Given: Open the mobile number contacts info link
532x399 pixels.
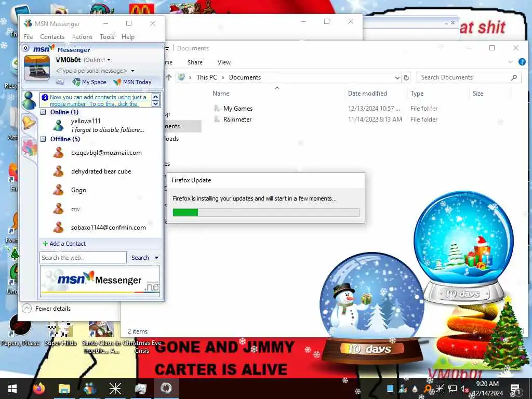Looking at the screenshot, I should coord(98,100).
